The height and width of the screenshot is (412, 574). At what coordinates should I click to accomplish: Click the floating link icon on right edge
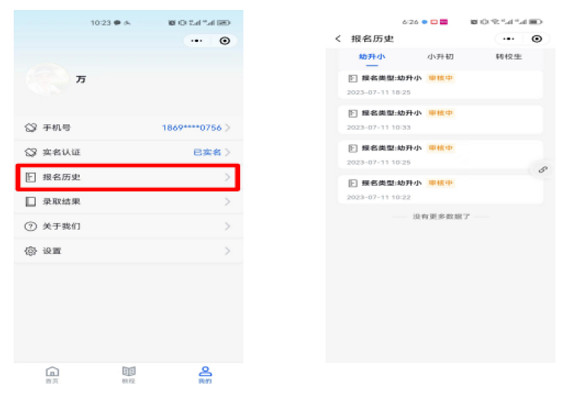pyautogui.click(x=543, y=170)
